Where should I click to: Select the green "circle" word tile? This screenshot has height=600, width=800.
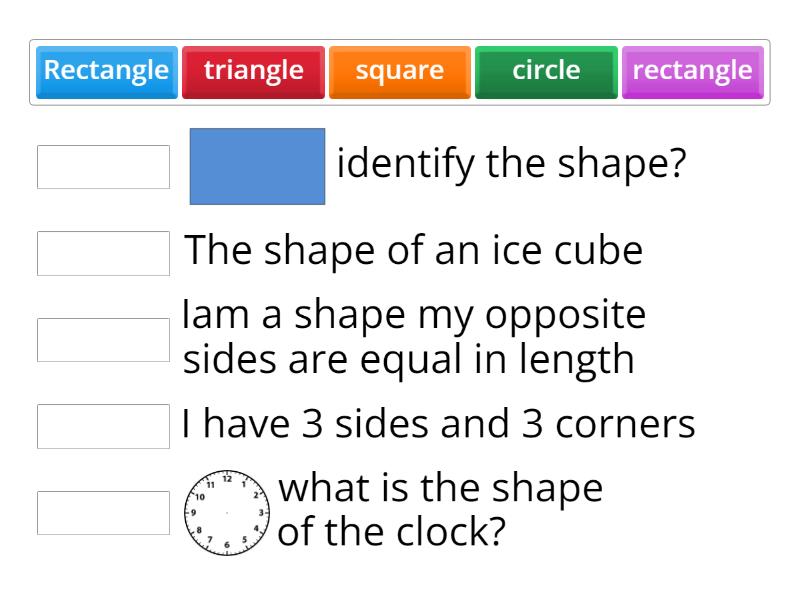545,70
